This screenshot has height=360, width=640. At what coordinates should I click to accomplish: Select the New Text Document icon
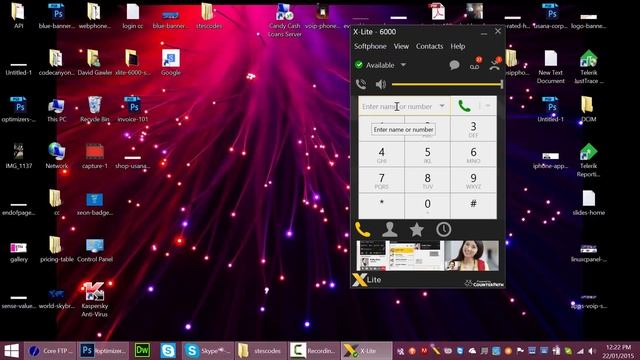pyautogui.click(x=551, y=67)
